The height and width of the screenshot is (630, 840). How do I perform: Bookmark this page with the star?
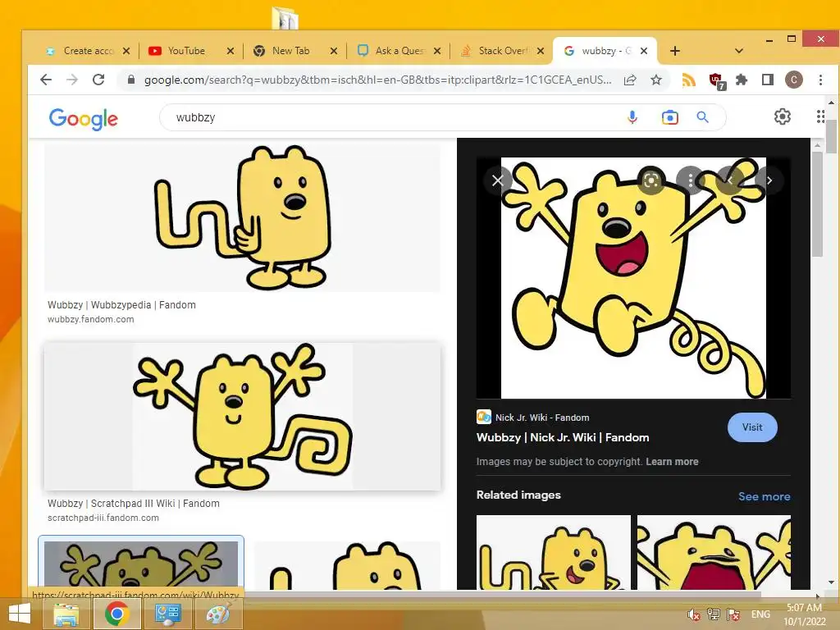pyautogui.click(x=655, y=80)
